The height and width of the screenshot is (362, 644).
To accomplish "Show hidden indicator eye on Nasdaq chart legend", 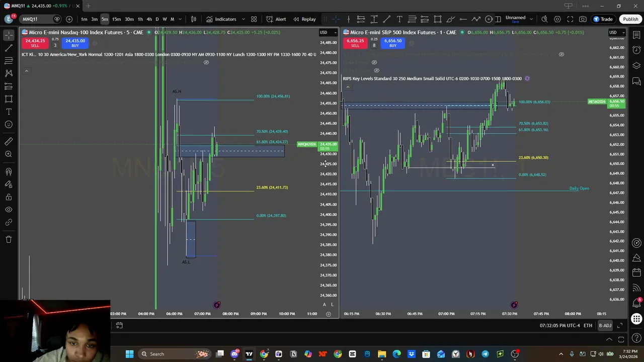I will 206,62.
